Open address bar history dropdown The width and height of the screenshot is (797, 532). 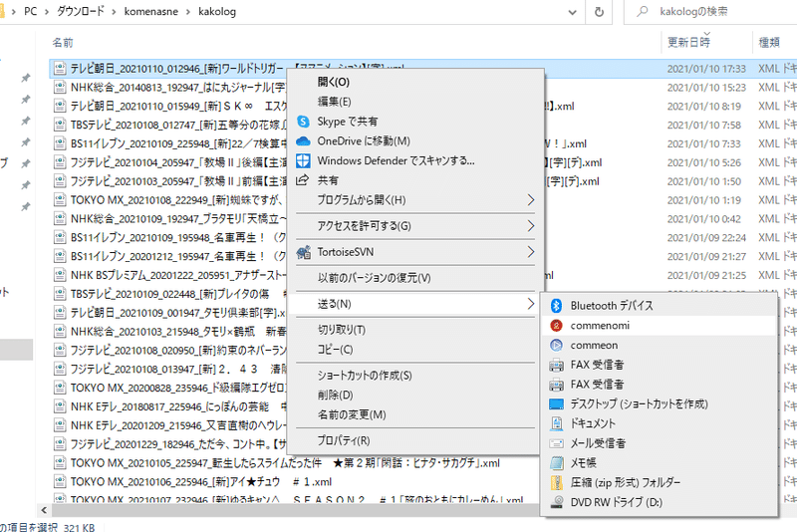click(573, 12)
